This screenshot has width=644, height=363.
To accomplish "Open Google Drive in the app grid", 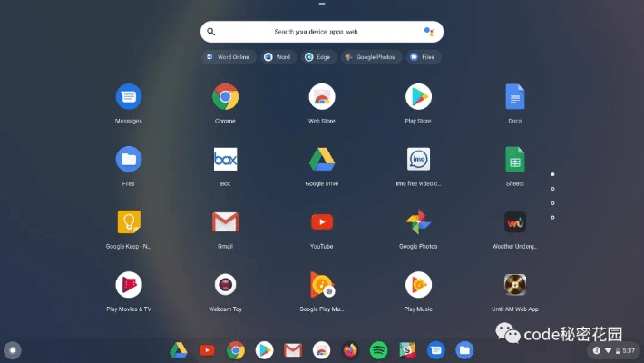I will (322, 160).
